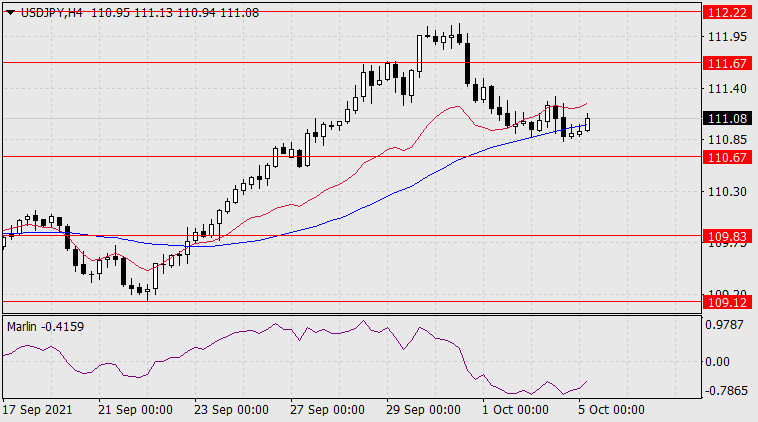Click the 110.85 price scale value
758x422 pixels.
727,140
